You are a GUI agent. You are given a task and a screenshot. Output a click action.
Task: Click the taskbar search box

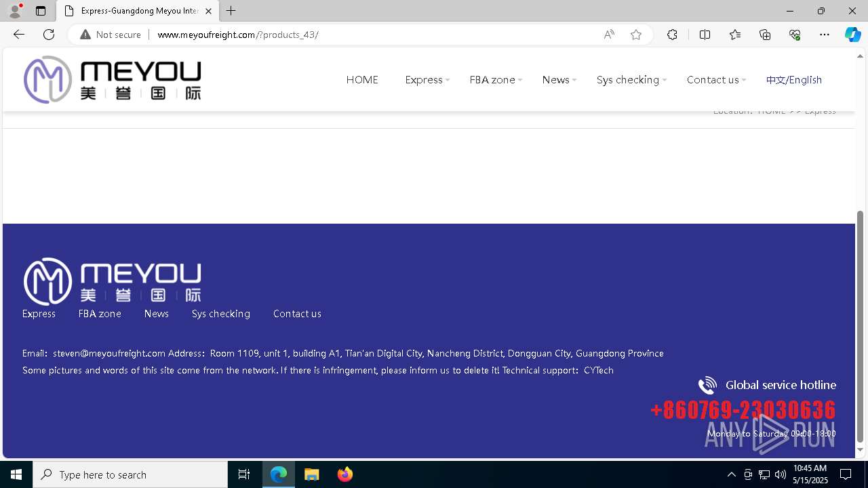(130, 474)
